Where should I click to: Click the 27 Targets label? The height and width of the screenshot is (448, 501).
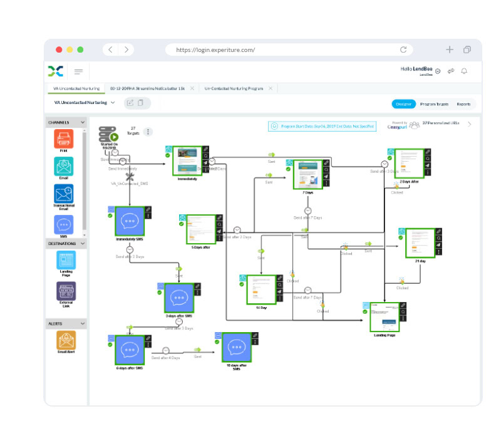click(x=133, y=130)
